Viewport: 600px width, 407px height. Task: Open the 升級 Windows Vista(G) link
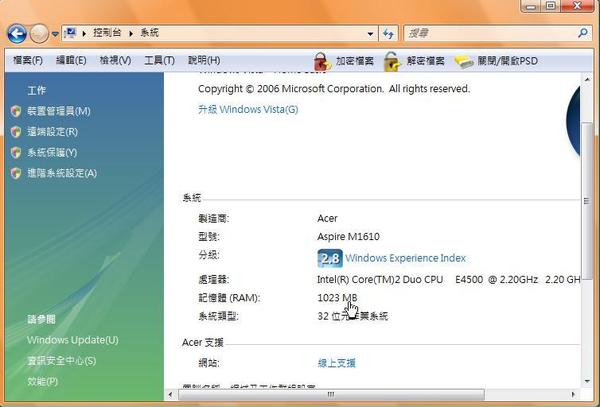(x=248, y=109)
